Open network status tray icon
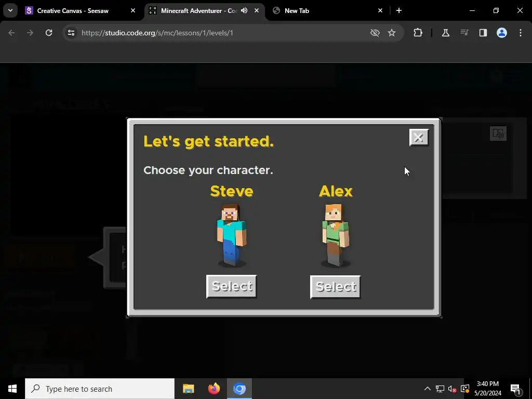This screenshot has height=399, width=532. (440, 389)
